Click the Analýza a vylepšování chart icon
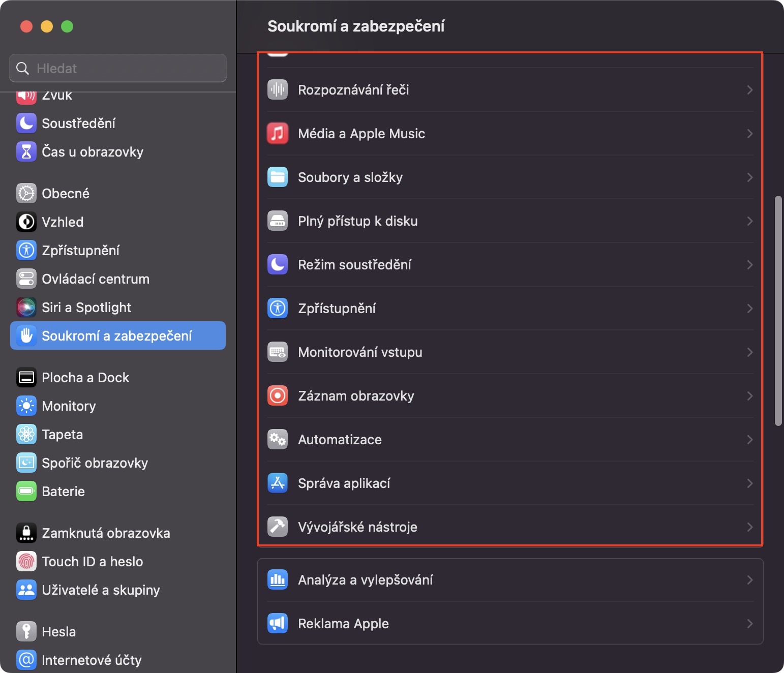The image size is (784, 673). point(278,580)
